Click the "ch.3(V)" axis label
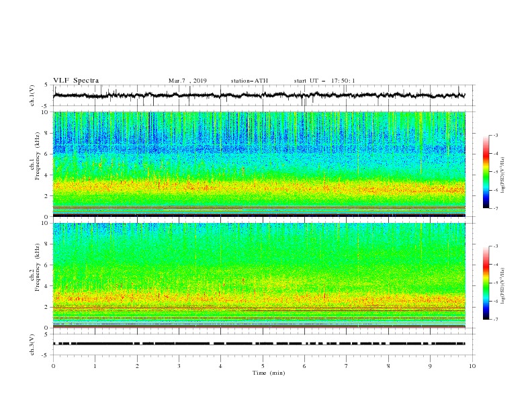This screenshot has width=532, height=411. click(32, 345)
